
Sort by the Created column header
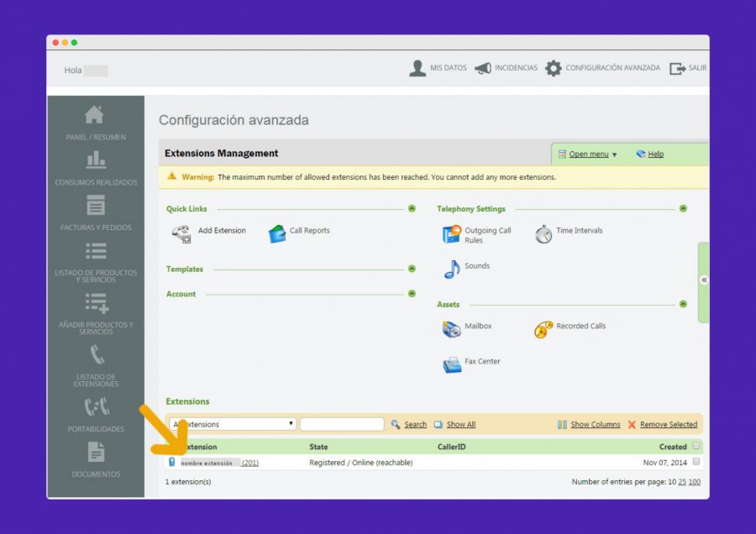click(673, 447)
